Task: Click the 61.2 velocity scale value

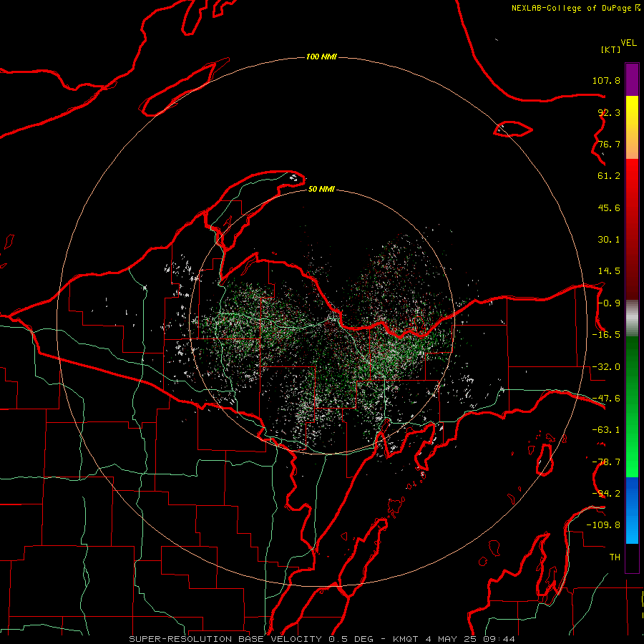Action: tap(609, 176)
